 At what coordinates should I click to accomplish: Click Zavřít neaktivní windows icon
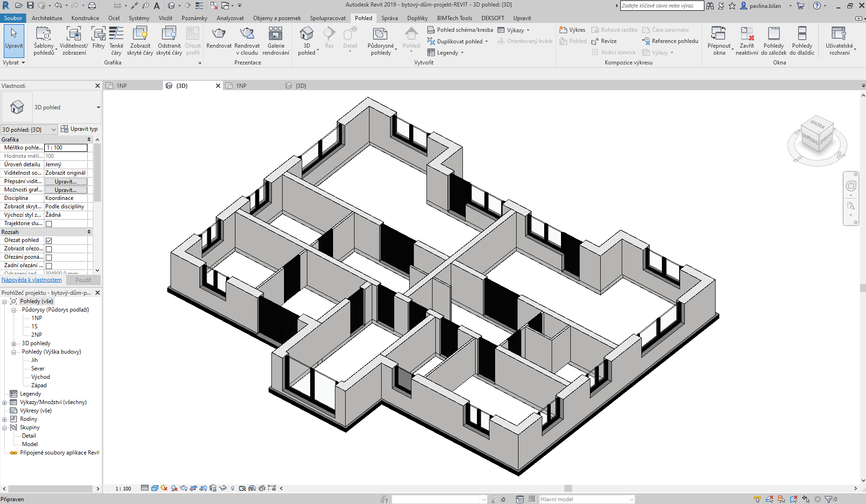click(747, 34)
